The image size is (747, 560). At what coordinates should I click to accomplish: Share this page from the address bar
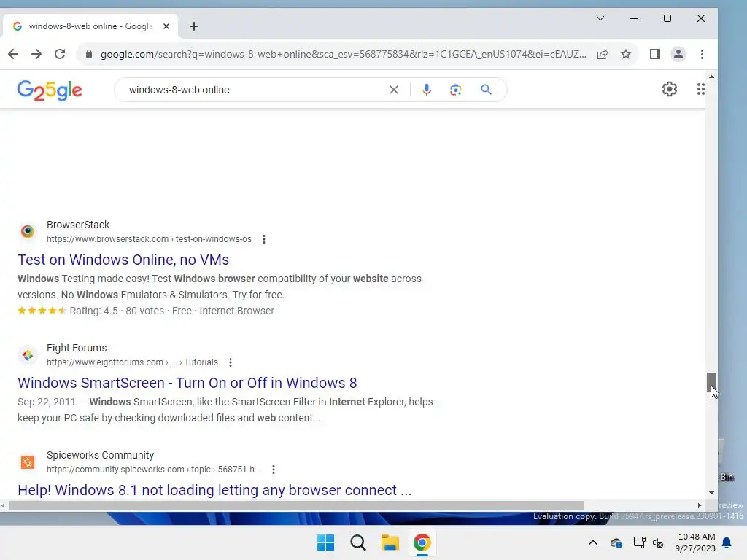[603, 54]
